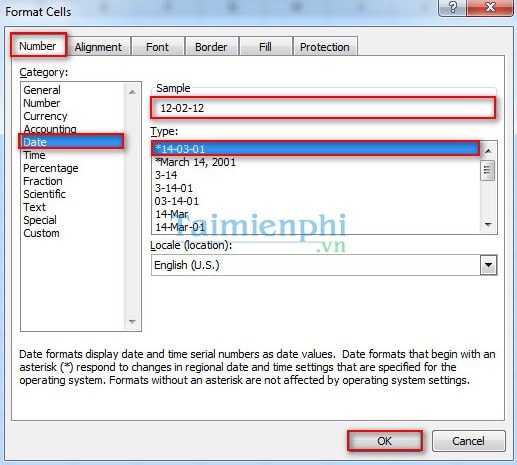This screenshot has width=517, height=465.
Task: Go to the Fill tab
Action: [x=265, y=47]
